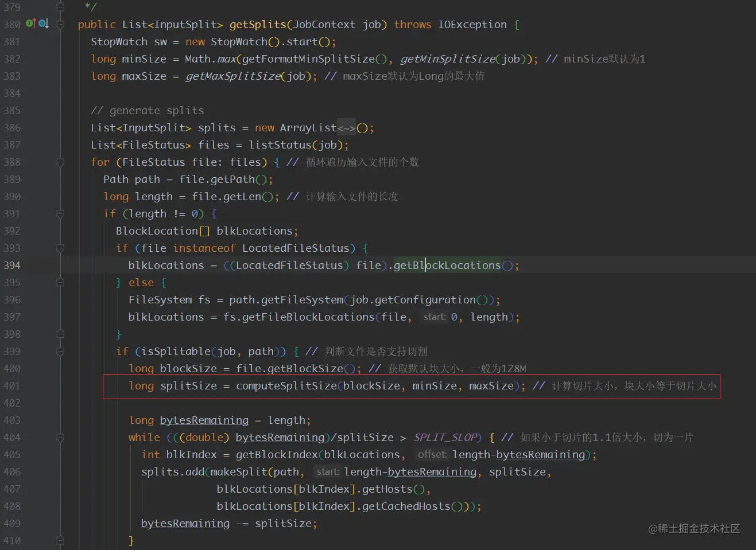This screenshot has height=550, width=756.
Task: Click getHosts() on line 407
Action: point(393,489)
